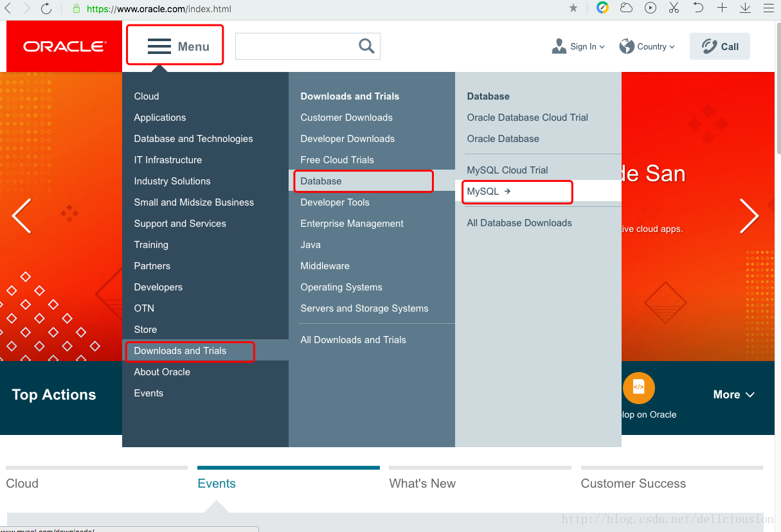Select About Oracle menu item
Image resolution: width=781 pixels, height=532 pixels.
click(x=162, y=372)
